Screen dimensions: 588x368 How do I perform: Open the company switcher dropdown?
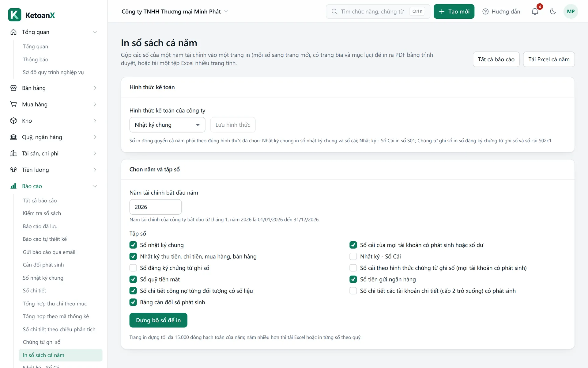point(175,11)
